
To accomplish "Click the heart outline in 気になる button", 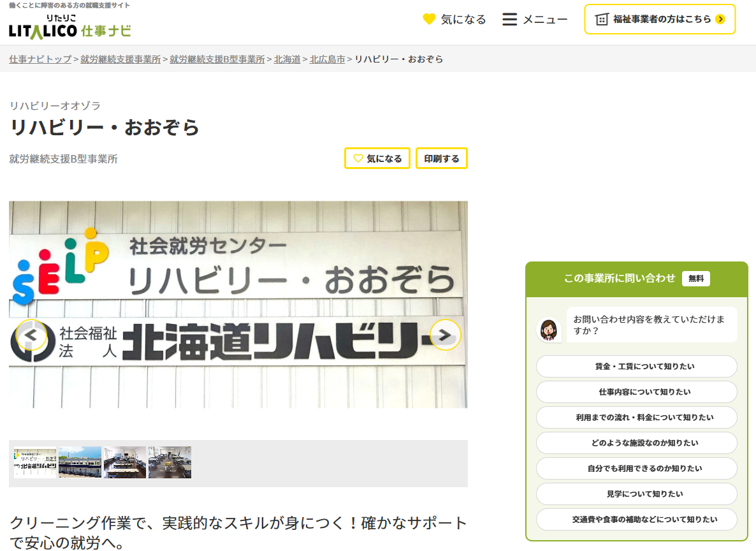I will point(358,158).
